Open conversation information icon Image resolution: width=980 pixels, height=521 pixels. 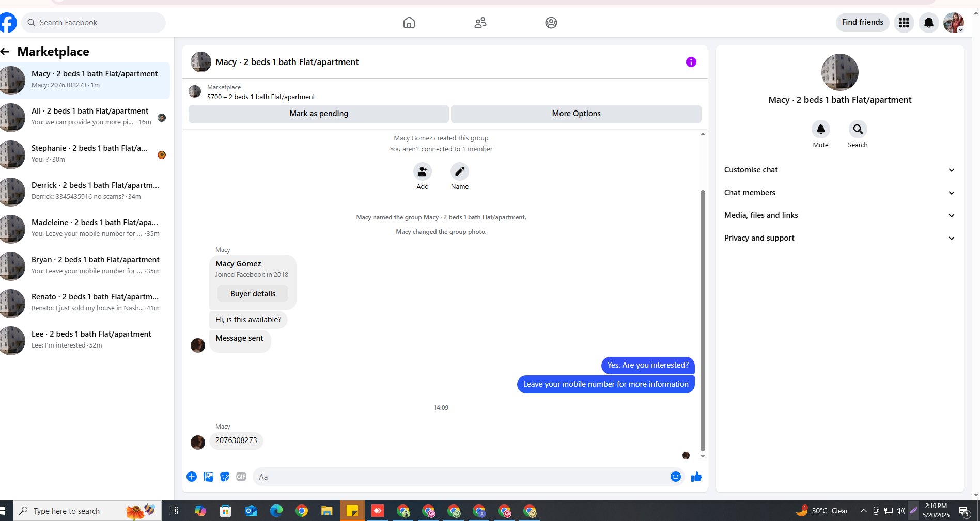click(x=691, y=62)
